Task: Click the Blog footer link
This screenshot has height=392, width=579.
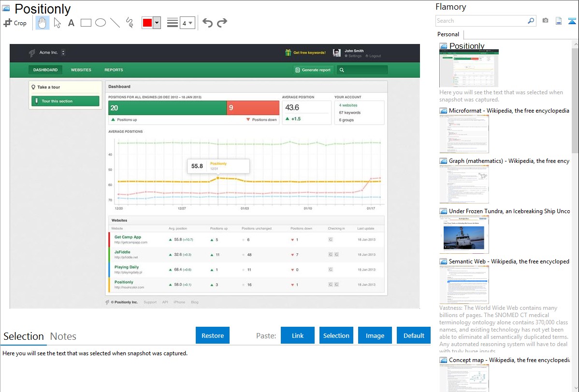Action: pos(195,302)
